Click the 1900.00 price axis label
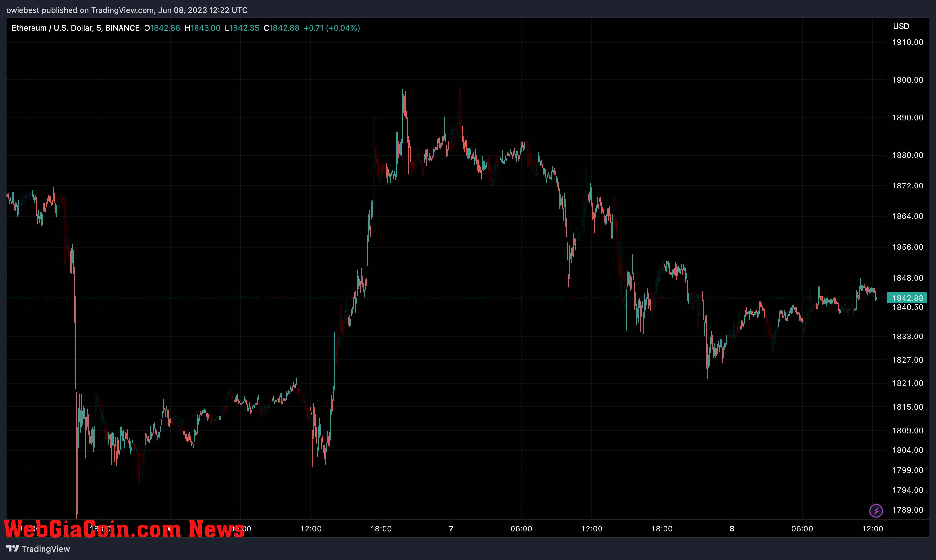Screen dimensions: 936x560 click(x=908, y=80)
